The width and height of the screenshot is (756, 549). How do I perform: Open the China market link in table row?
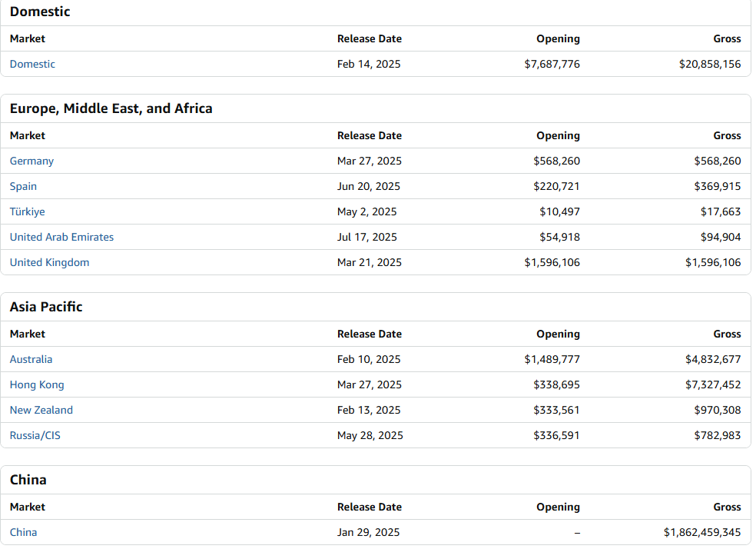23,532
